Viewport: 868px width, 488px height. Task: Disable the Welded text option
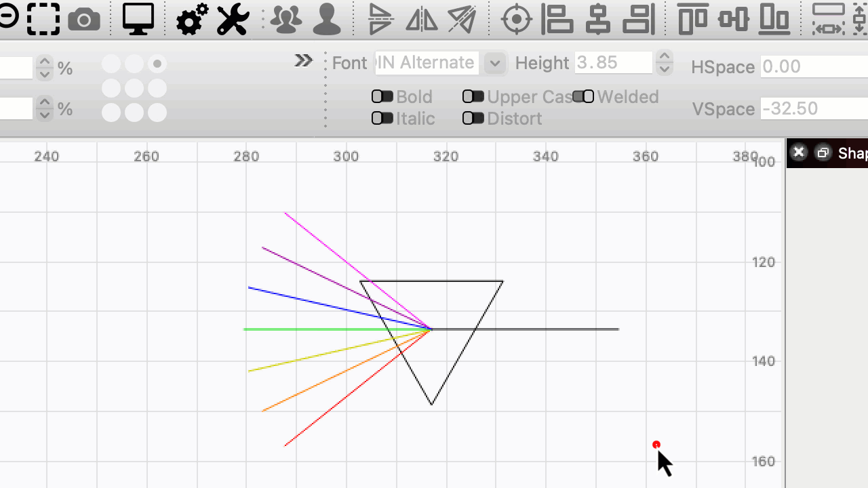[583, 96]
